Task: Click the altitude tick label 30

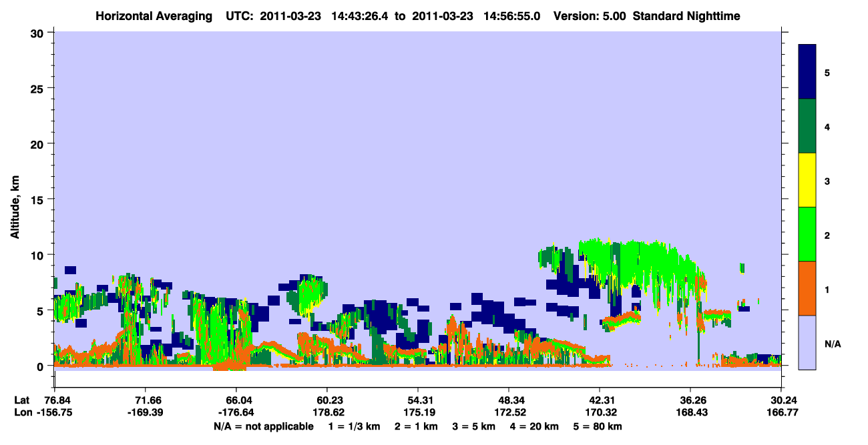Action: (39, 33)
